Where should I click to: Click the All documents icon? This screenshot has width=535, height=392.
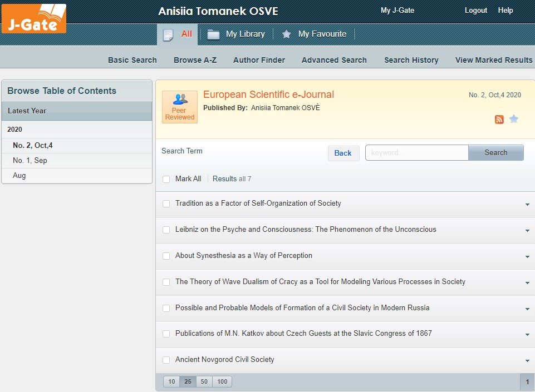168,34
